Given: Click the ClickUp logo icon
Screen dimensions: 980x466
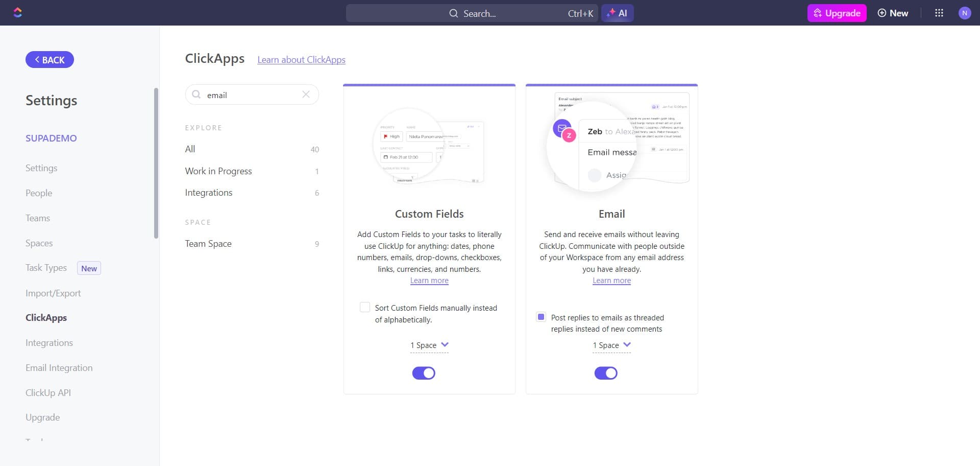Looking at the screenshot, I should pyautogui.click(x=18, y=13).
